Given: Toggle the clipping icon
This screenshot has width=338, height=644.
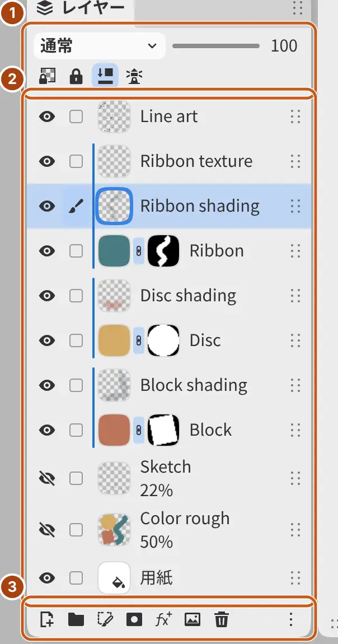Looking at the screenshot, I should point(105,75).
